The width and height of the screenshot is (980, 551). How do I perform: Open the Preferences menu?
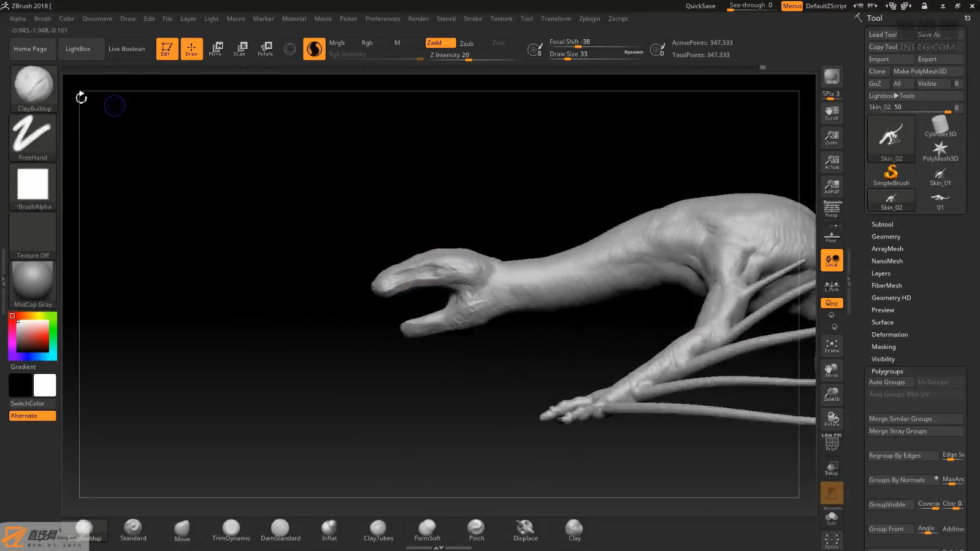pyautogui.click(x=383, y=18)
